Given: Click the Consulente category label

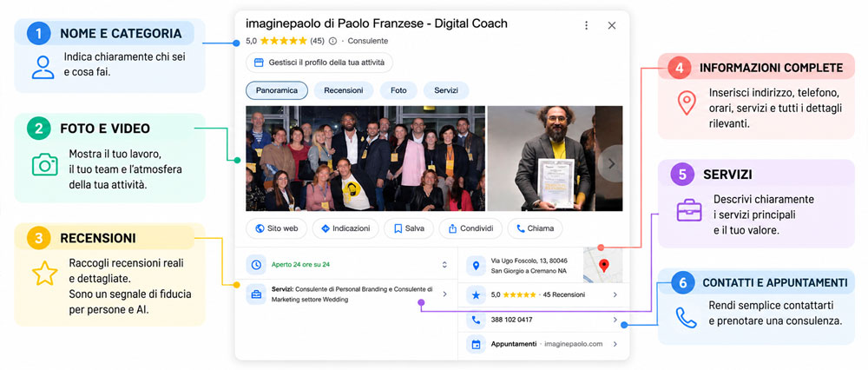Looking at the screenshot, I should click(x=367, y=41).
